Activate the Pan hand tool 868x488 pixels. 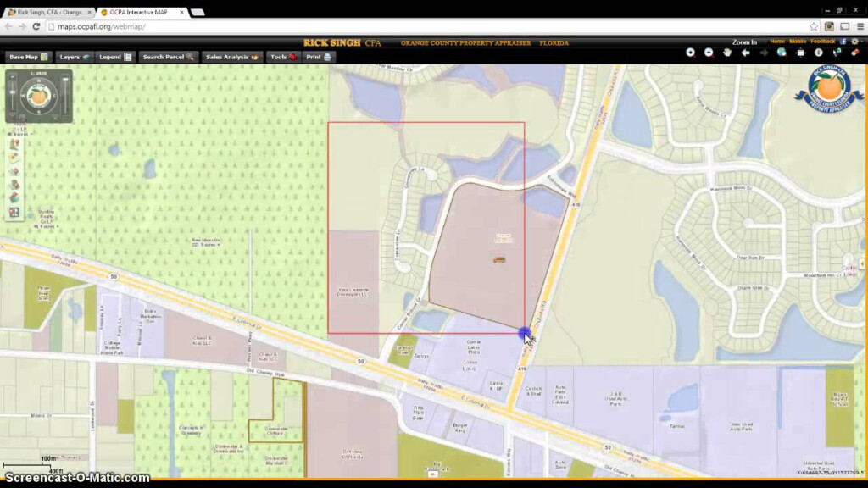pyautogui.click(x=727, y=53)
